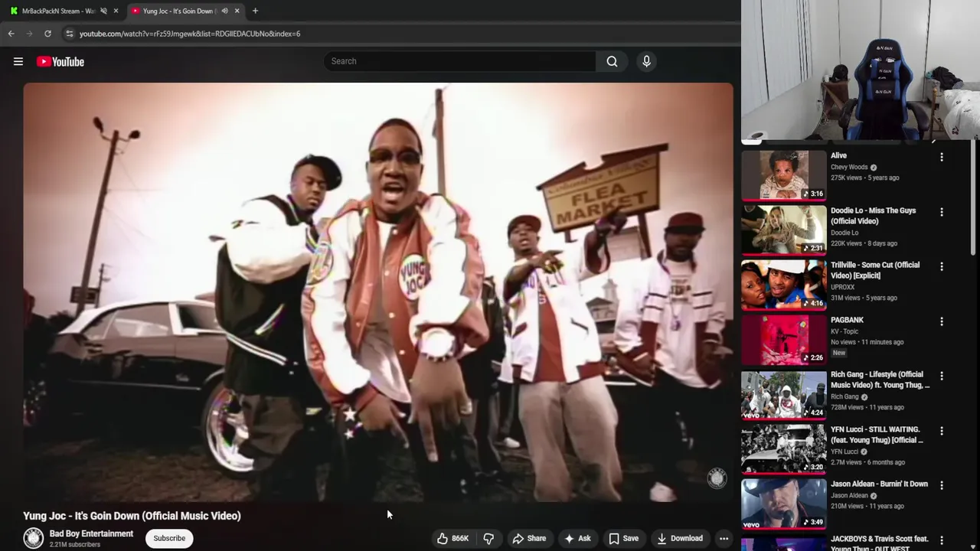Click the browser address bar URL

(x=190, y=34)
